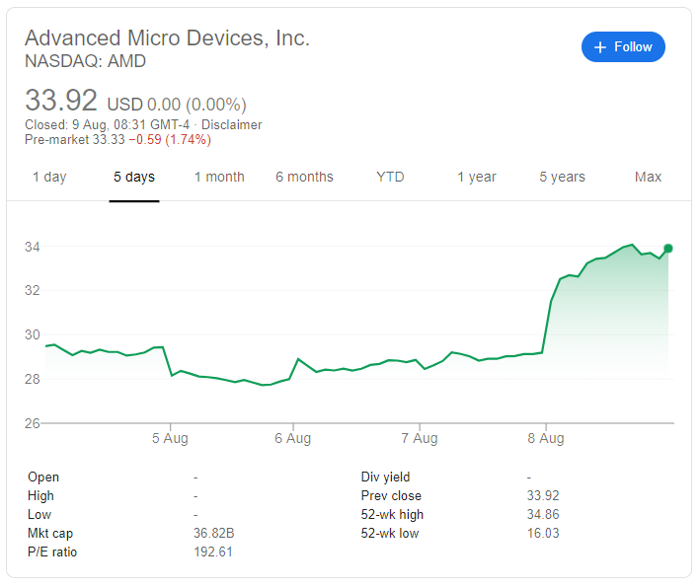Select the 5 days tab

pos(134,178)
